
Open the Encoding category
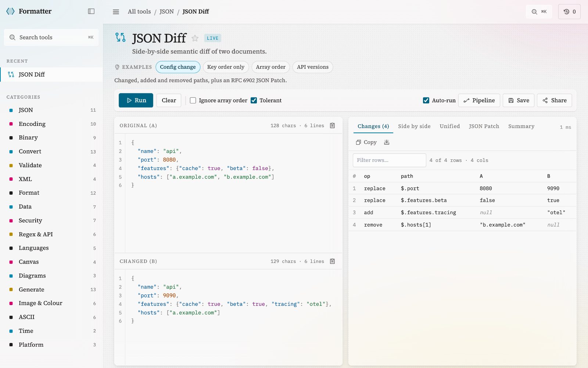tap(51, 124)
